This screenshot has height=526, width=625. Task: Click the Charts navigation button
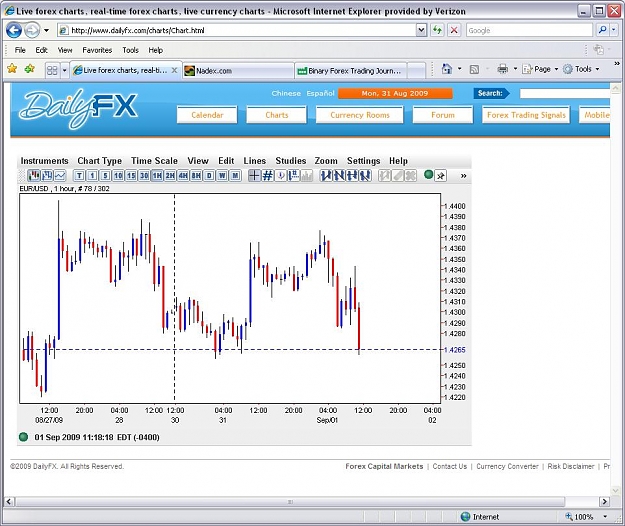click(277, 115)
